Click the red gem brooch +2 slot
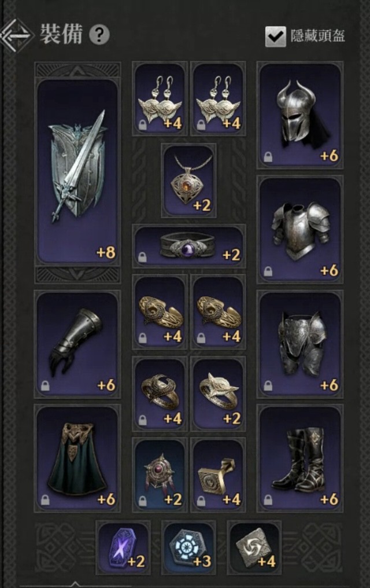The height and width of the screenshot is (588, 370). 160,475
